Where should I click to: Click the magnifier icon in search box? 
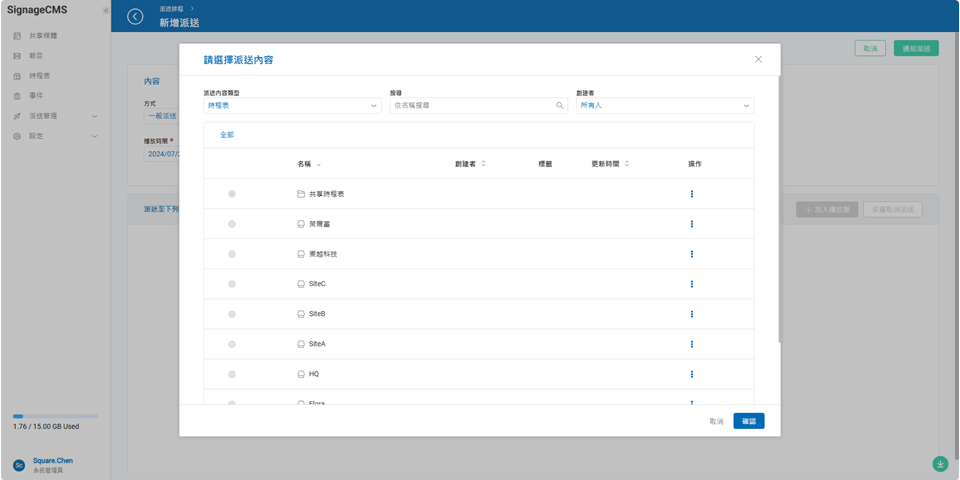tap(560, 105)
